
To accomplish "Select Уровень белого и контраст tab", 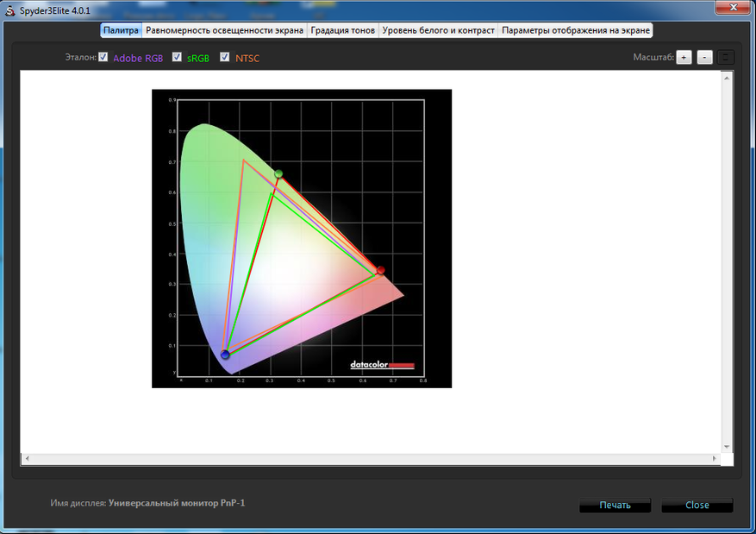I will 438,30.
